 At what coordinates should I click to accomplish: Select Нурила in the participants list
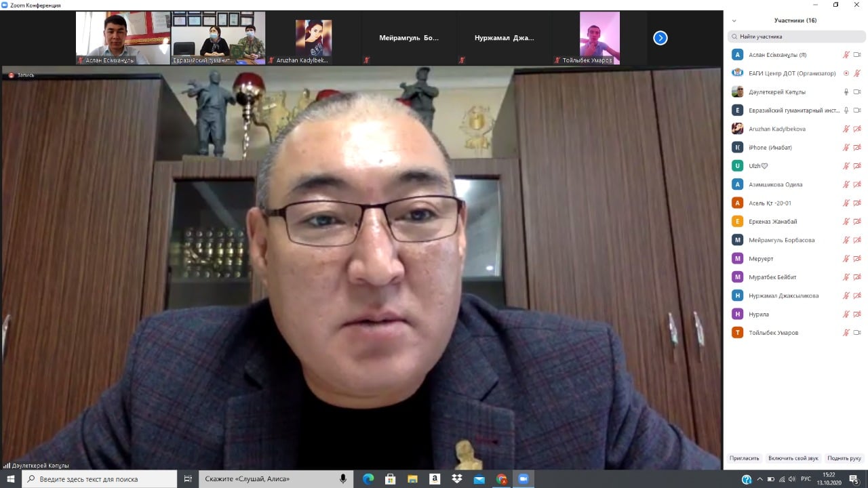tap(758, 314)
